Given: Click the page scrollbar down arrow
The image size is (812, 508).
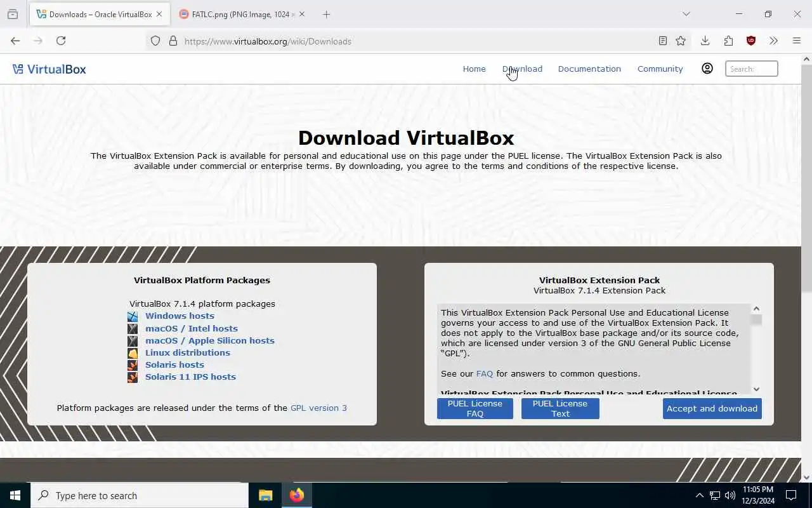Looking at the screenshot, I should 806,478.
